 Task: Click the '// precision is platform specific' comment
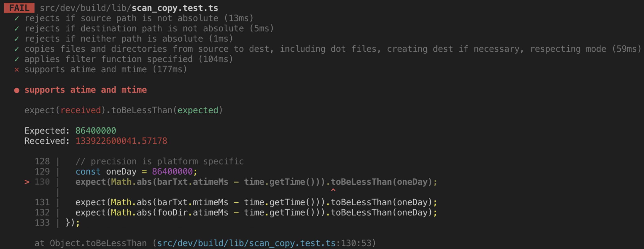click(x=159, y=162)
